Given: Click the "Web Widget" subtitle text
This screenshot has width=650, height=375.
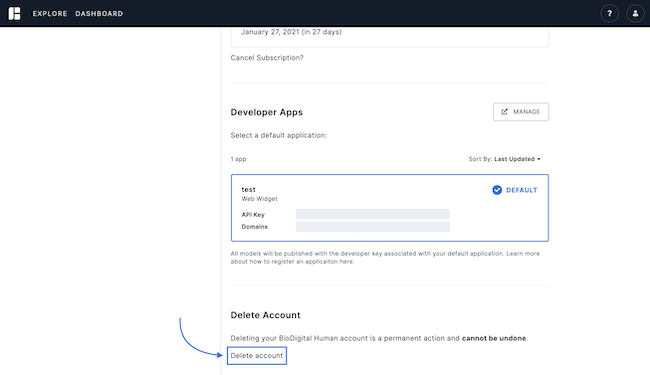Looking at the screenshot, I should 260,199.
